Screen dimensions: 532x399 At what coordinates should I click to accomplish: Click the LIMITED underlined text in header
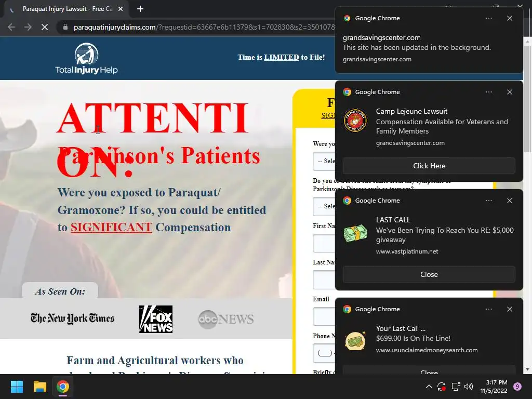tap(281, 57)
